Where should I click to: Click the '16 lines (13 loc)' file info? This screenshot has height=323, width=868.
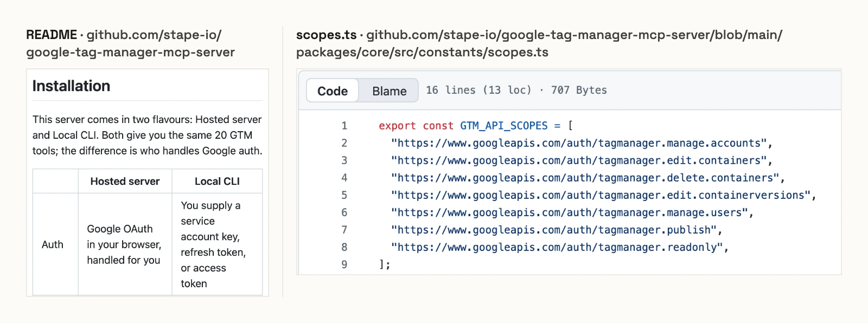coord(478,90)
